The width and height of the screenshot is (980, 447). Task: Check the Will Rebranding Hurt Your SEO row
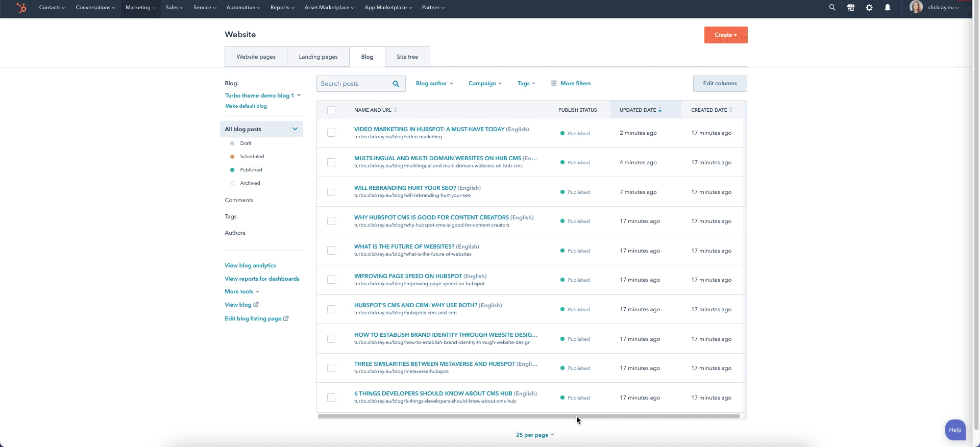pyautogui.click(x=331, y=192)
